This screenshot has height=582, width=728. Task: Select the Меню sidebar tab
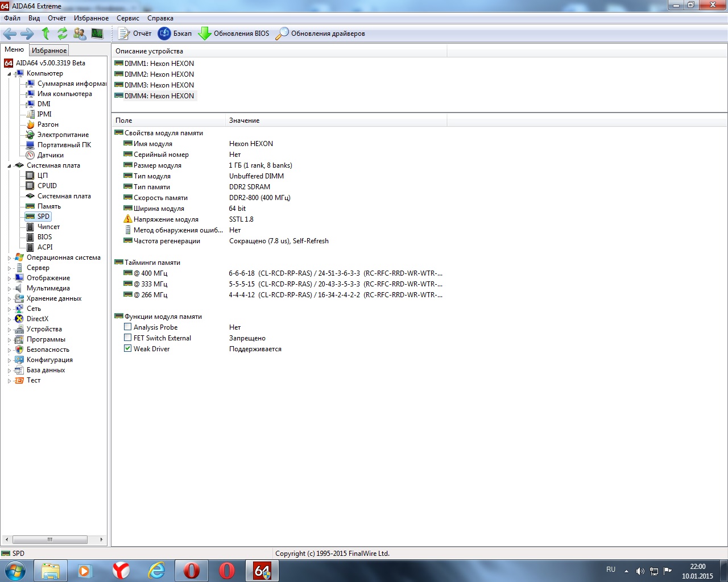coord(14,49)
